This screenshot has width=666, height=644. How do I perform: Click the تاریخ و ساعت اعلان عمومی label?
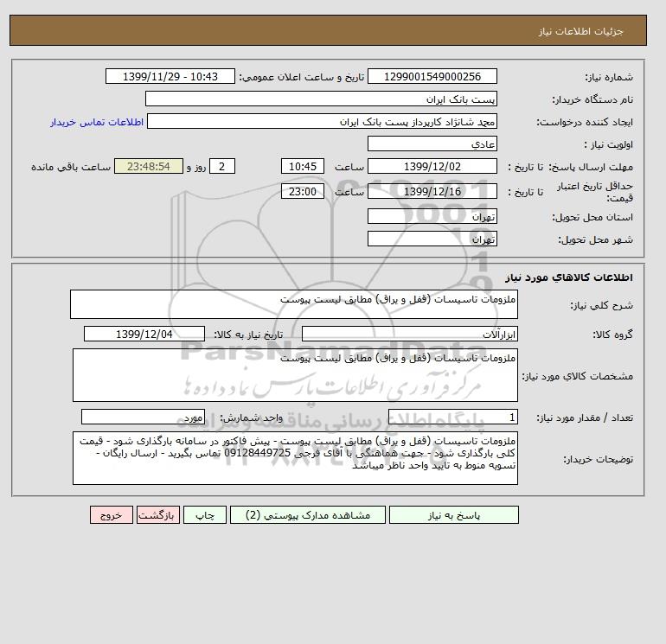tap(302, 77)
